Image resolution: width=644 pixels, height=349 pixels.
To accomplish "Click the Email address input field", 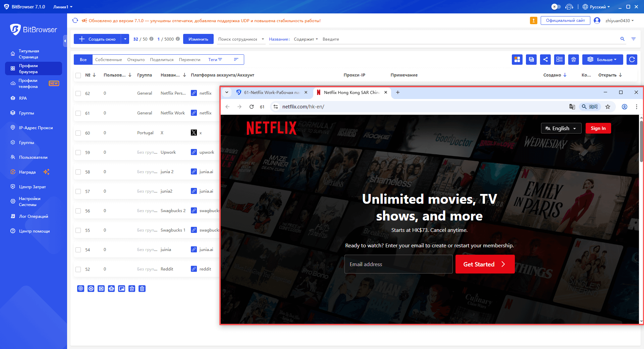I will click(x=398, y=264).
